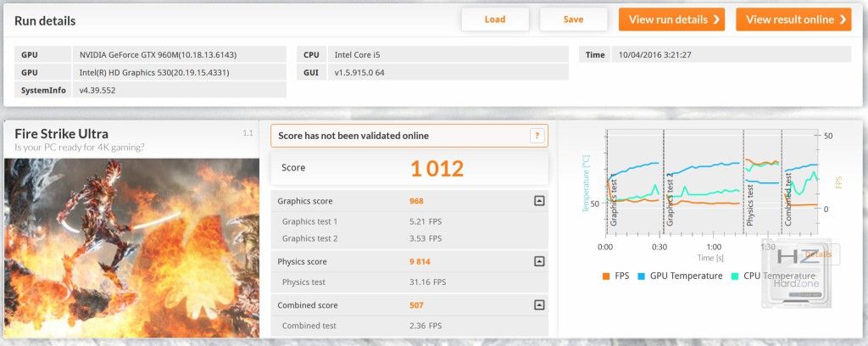Click the SystemInfo label cell
868x346 pixels.
coord(43,90)
